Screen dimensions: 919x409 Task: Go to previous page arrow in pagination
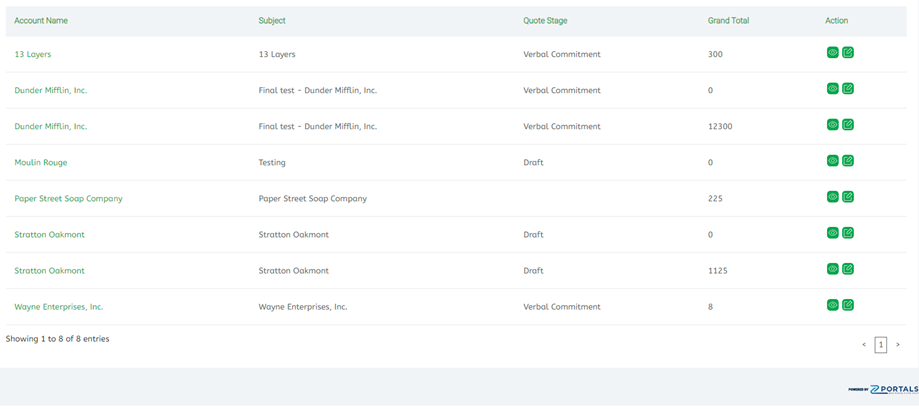click(864, 345)
